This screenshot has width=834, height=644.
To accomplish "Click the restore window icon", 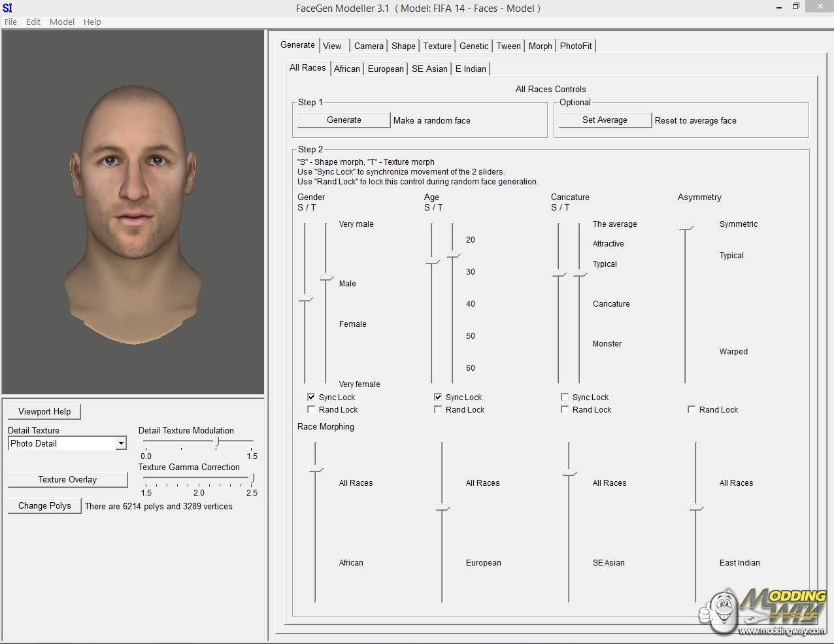I will [795, 7].
